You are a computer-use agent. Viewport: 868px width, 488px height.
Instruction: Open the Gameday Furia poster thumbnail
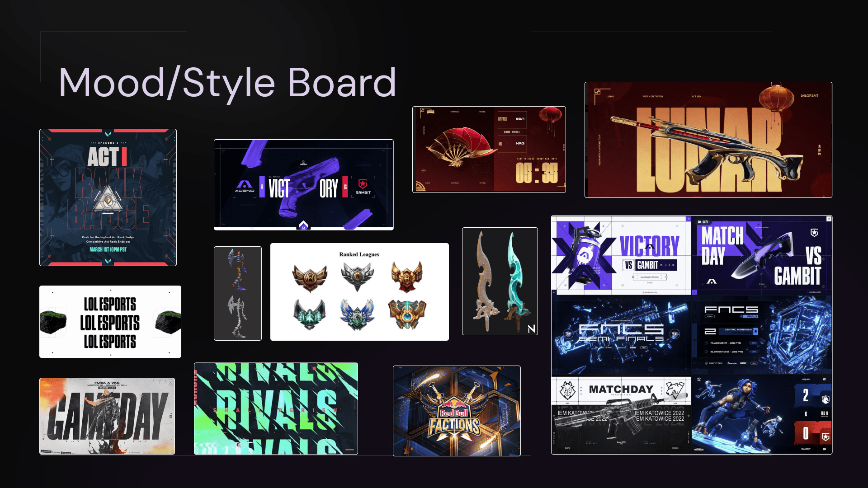(x=107, y=416)
